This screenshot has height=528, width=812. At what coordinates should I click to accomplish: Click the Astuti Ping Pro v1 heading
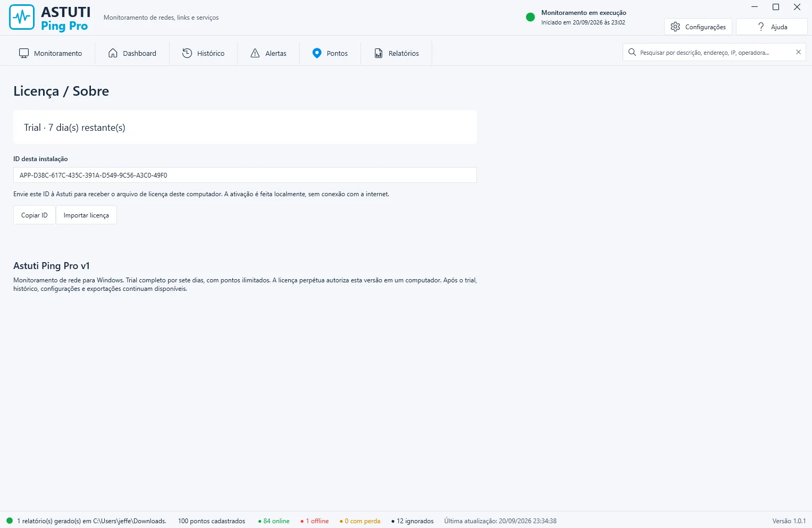[52, 266]
